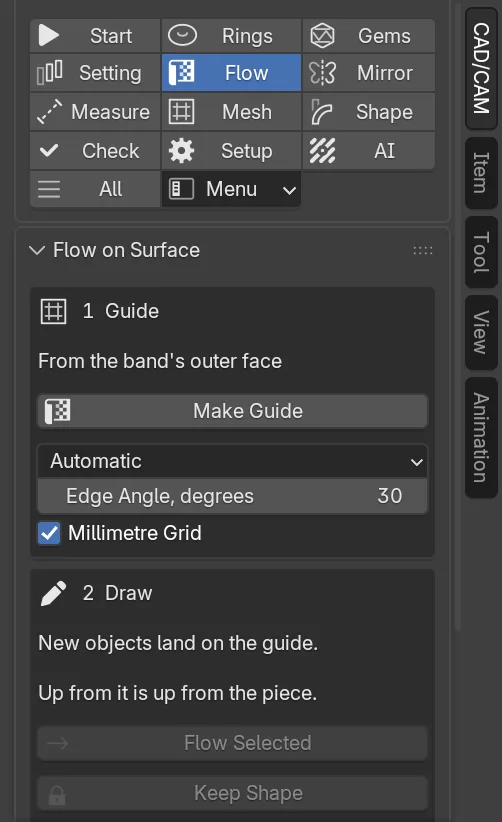Open the Gems section

(368, 36)
